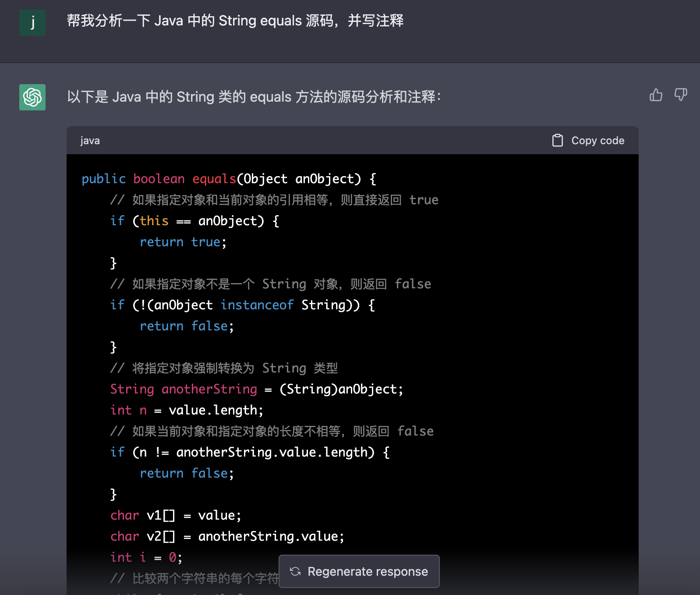Click the comment 如果指定对象不是一个 String 对象
Screen dimensions: 700x595
[271, 284]
